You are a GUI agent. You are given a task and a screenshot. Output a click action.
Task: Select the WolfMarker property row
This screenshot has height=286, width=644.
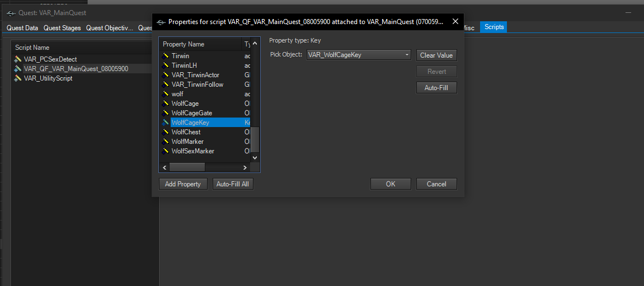tap(205, 142)
